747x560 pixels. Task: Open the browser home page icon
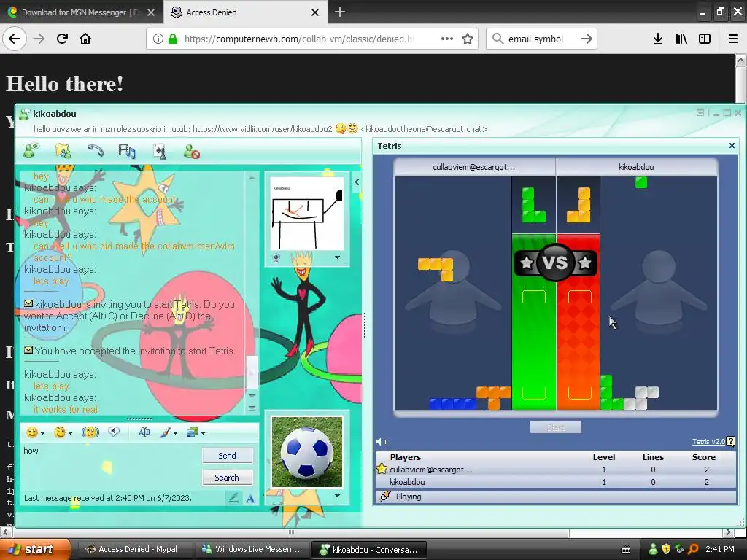point(85,39)
